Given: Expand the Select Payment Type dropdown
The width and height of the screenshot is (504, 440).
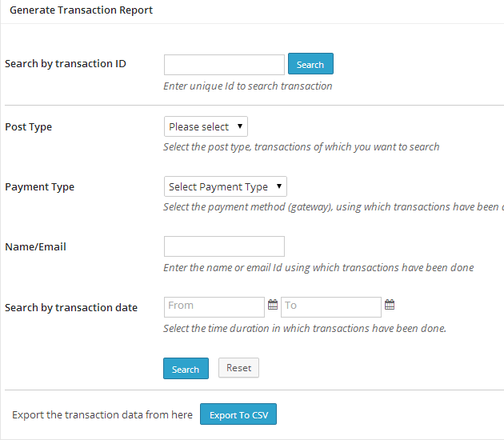Looking at the screenshot, I should click(226, 186).
